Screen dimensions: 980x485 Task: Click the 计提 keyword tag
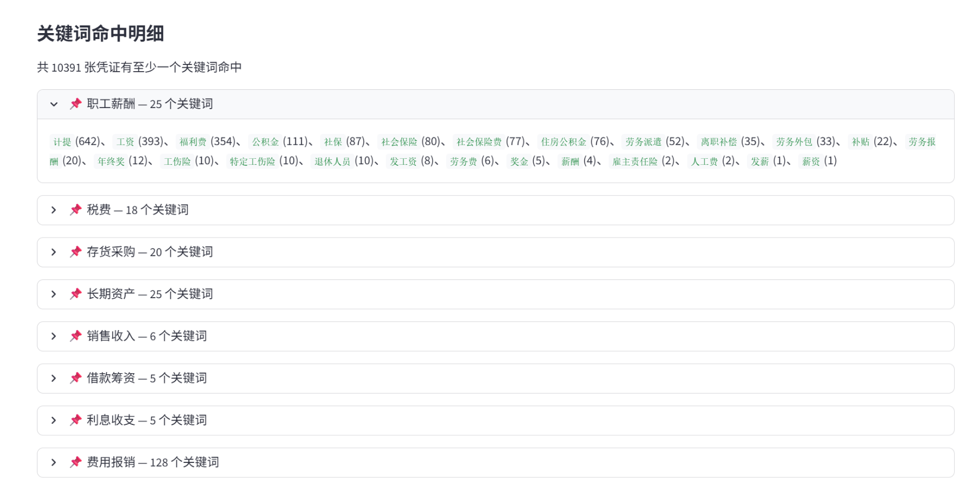tap(62, 142)
